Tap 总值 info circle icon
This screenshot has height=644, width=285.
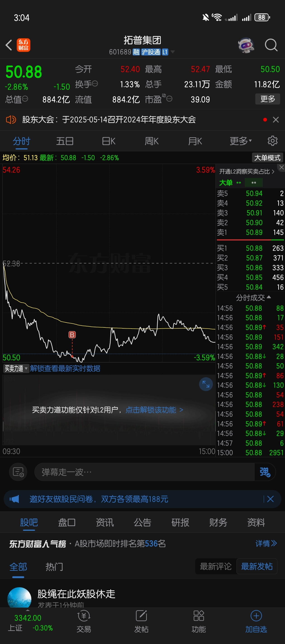pos(25,99)
